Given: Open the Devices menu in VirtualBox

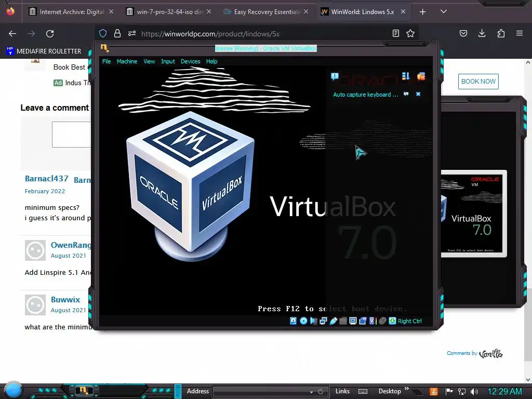Looking at the screenshot, I should (x=190, y=61).
